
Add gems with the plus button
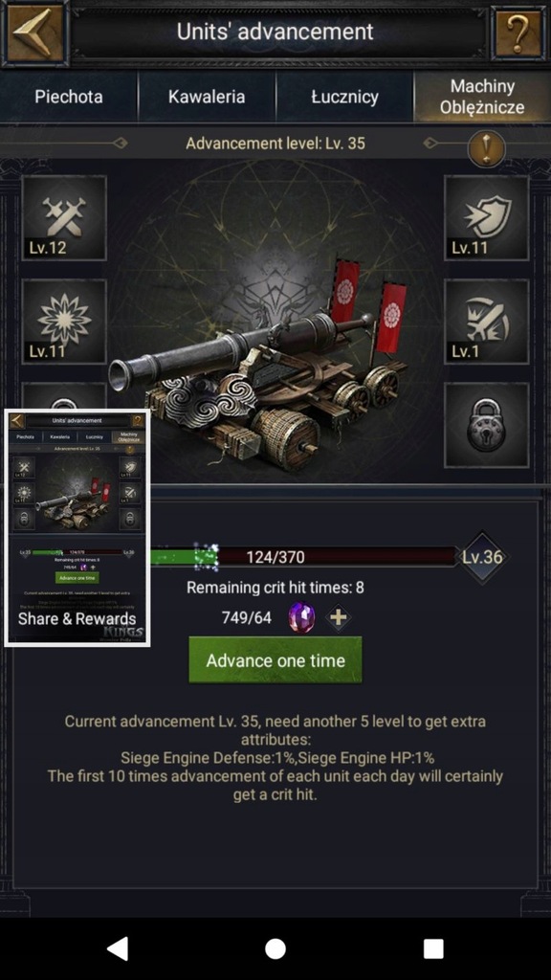[x=338, y=618]
